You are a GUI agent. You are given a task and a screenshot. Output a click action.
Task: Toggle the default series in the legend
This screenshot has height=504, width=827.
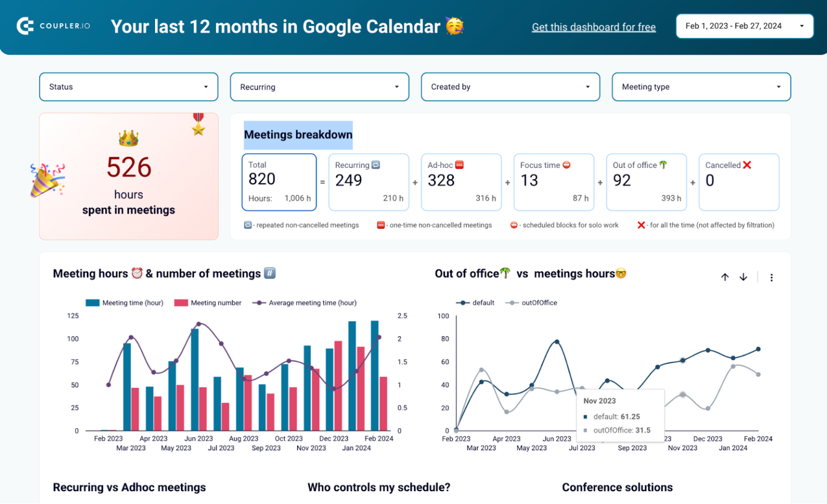coord(476,302)
